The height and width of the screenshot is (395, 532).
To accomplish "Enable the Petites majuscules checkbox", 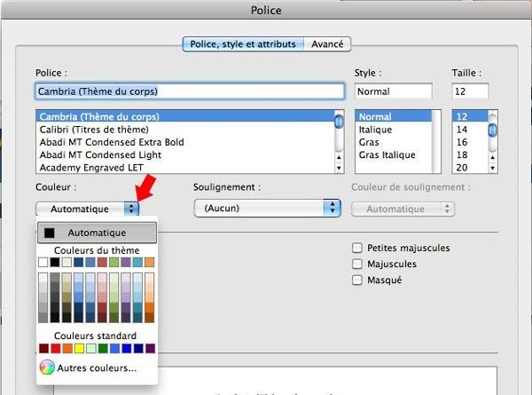I will (x=358, y=249).
